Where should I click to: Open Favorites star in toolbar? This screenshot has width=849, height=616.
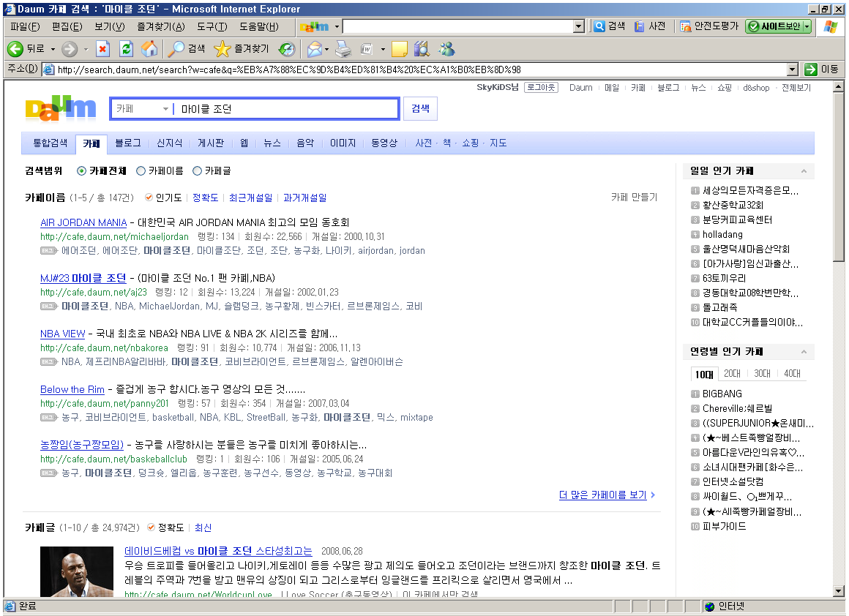(x=222, y=49)
